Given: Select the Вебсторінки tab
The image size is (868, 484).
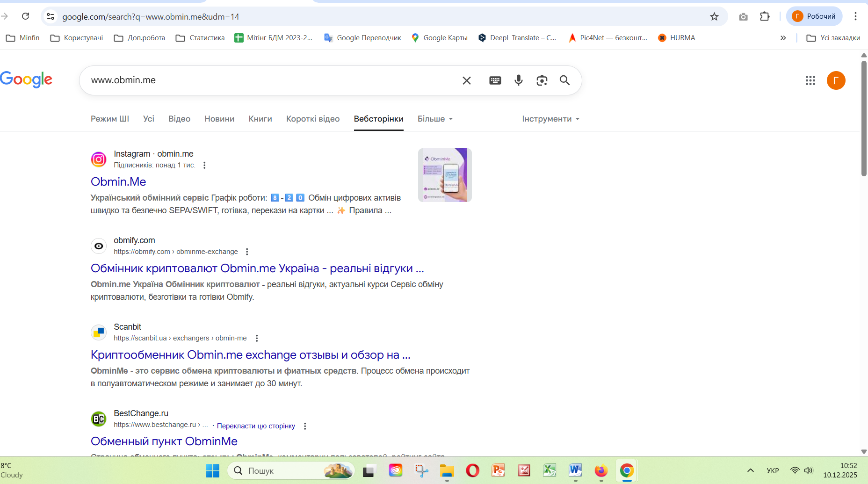Looking at the screenshot, I should click(x=379, y=119).
